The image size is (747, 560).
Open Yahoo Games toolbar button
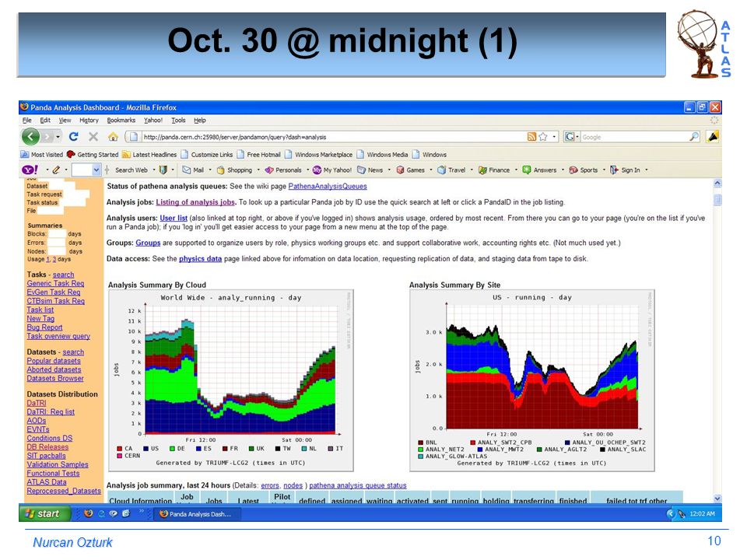[411, 170]
